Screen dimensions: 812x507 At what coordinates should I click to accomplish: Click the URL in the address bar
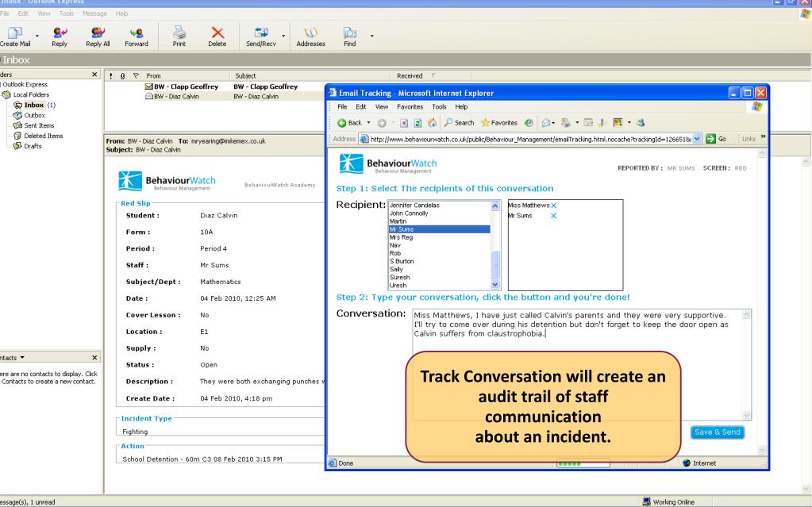531,139
